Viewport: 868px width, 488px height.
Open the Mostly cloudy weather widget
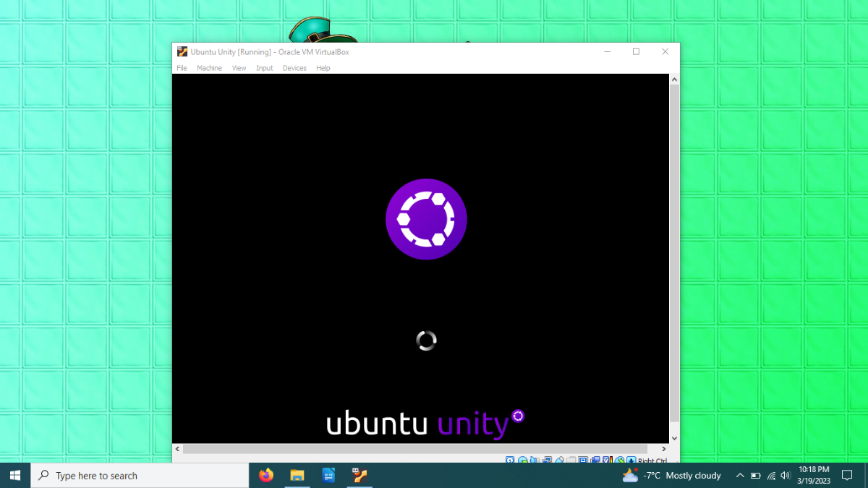672,475
